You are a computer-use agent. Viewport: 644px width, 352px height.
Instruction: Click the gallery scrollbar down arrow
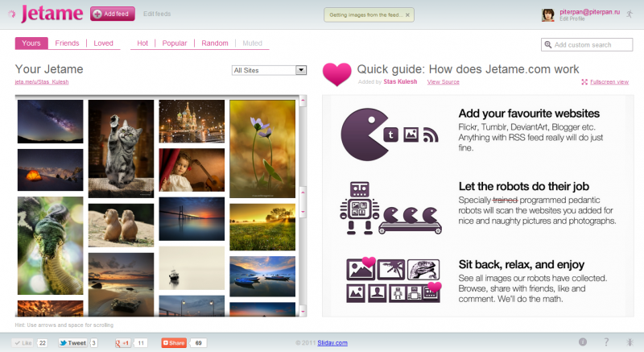click(x=303, y=312)
